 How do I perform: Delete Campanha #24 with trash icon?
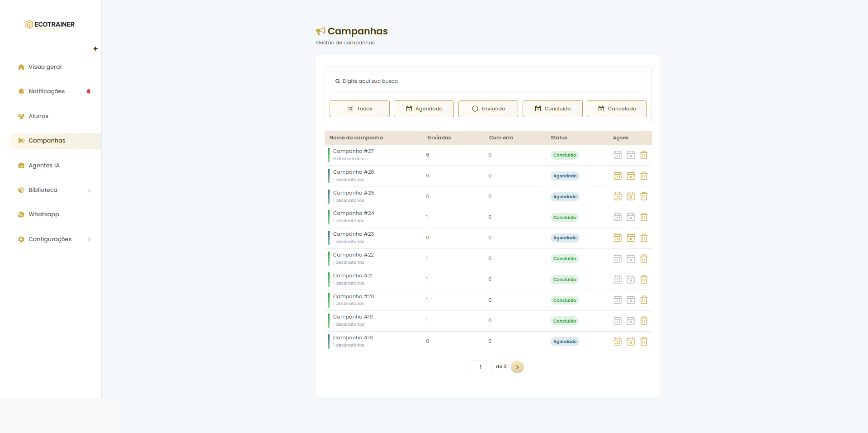644,217
